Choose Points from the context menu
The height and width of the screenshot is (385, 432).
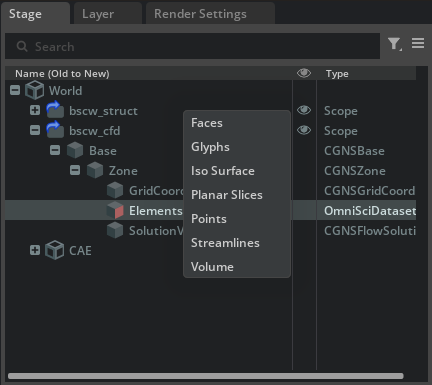tap(237, 219)
